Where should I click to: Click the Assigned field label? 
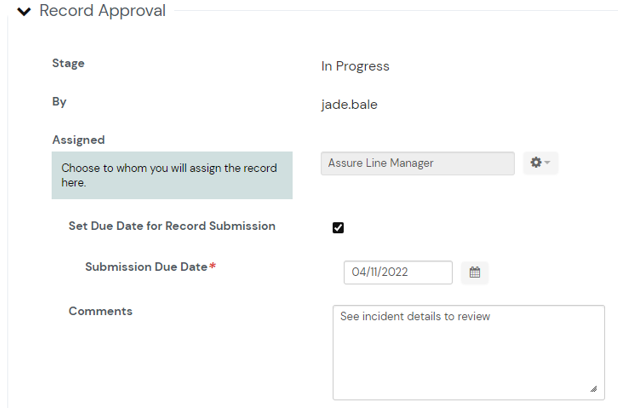tap(78, 140)
